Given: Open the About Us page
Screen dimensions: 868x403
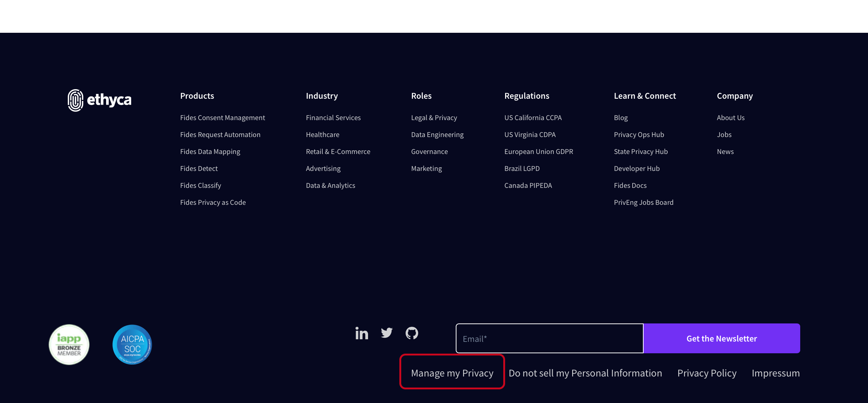Looking at the screenshot, I should 731,118.
